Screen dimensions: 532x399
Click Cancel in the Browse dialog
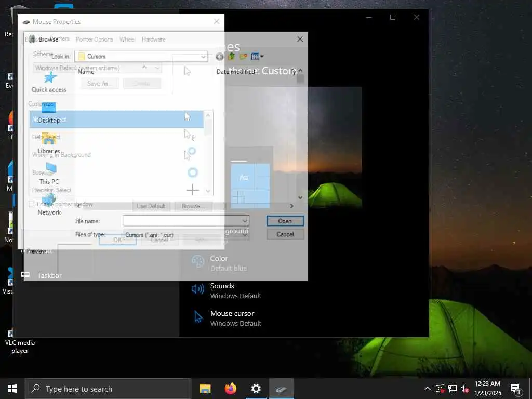pos(285,234)
